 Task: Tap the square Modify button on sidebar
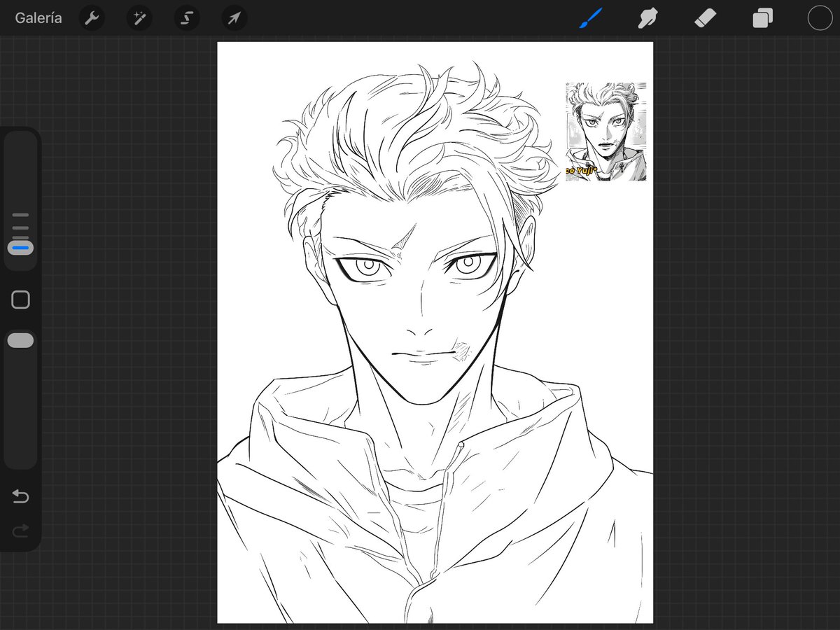coord(20,300)
